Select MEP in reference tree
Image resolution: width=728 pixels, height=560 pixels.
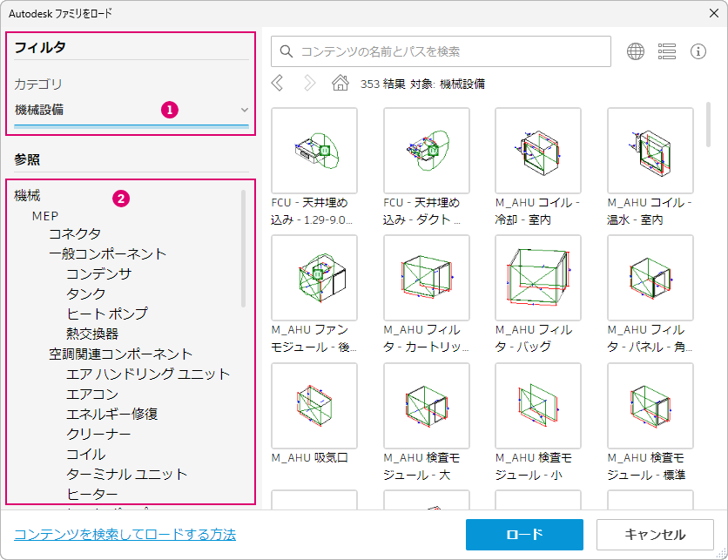(x=45, y=215)
